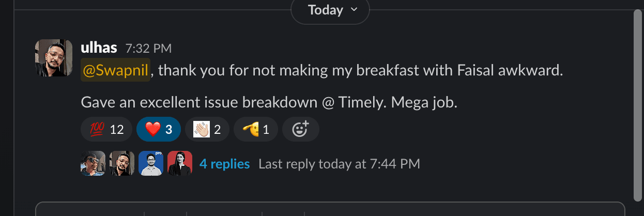Open the ulhas username profile link

pyautogui.click(x=99, y=48)
